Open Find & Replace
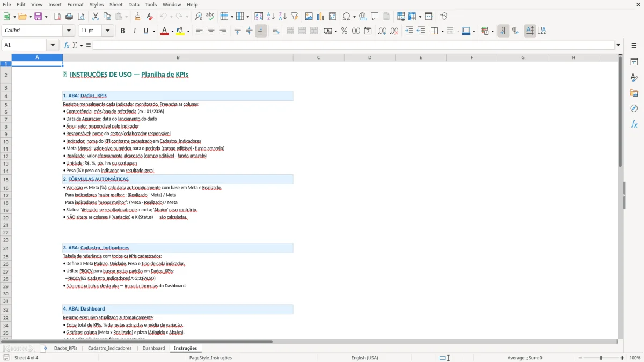The image size is (644, 362). (x=199, y=17)
